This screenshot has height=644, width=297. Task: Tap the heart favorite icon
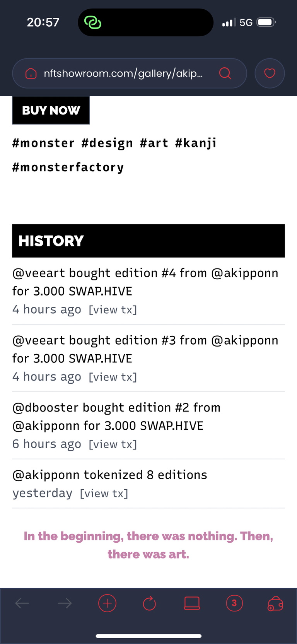coord(270,73)
